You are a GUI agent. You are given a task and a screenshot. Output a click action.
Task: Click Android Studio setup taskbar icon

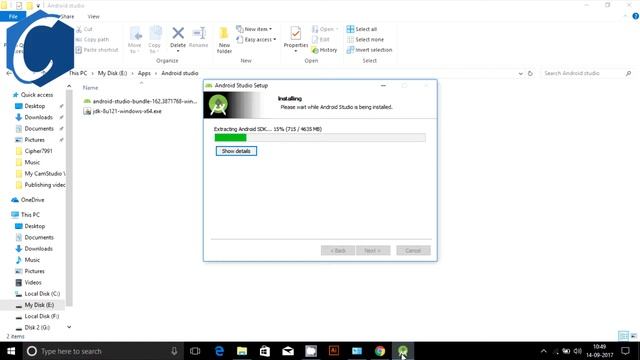pyautogui.click(x=403, y=351)
